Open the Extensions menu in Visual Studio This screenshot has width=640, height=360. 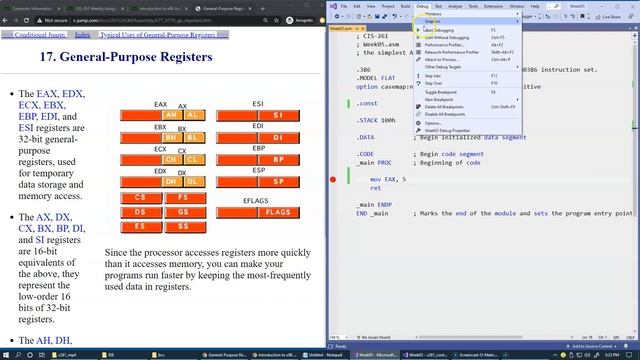coord(493,6)
